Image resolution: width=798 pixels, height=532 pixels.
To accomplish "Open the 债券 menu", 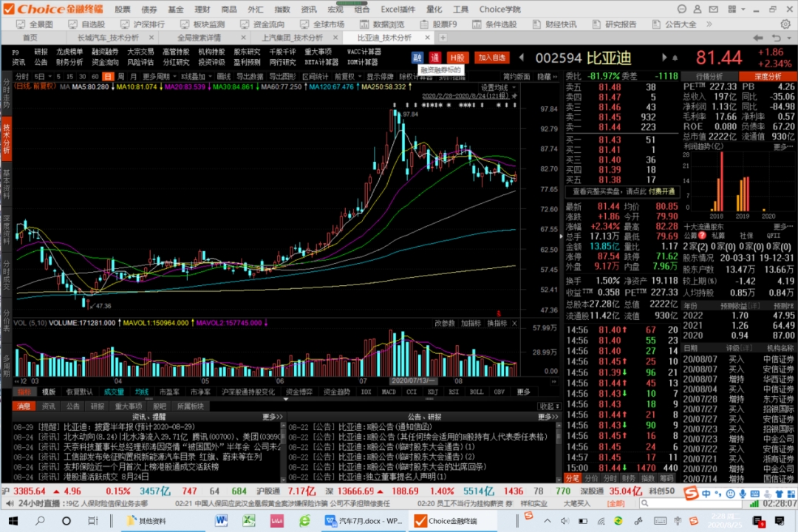I will click(149, 9).
